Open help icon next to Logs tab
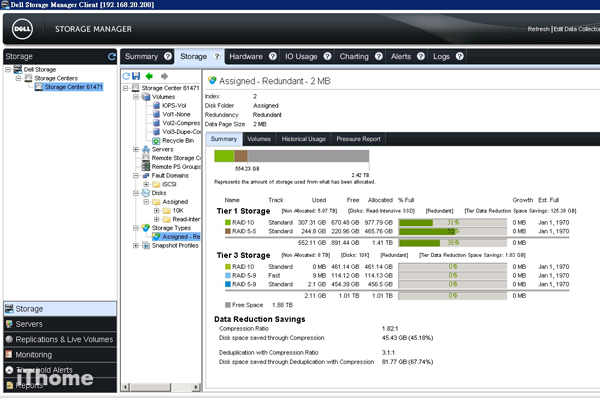The width and height of the screenshot is (600, 400). (460, 56)
